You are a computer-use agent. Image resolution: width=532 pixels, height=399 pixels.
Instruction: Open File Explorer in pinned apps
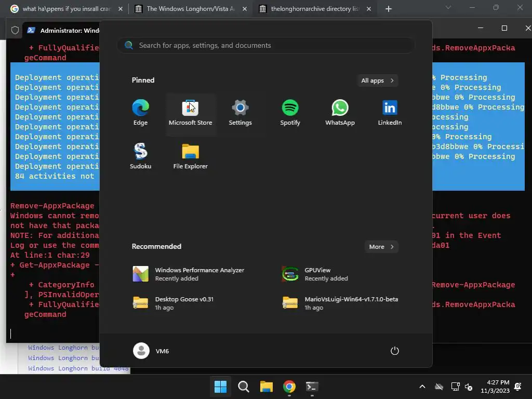[190, 156]
